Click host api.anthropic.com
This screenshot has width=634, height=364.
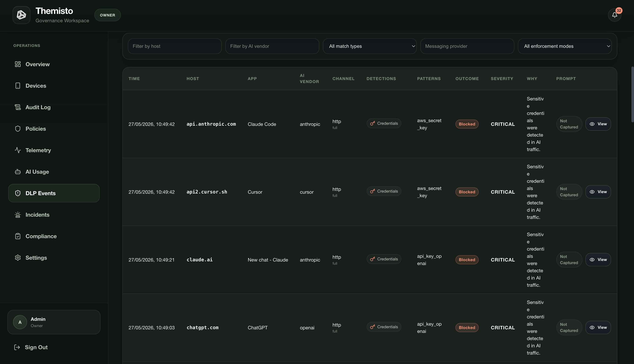pyautogui.click(x=211, y=124)
